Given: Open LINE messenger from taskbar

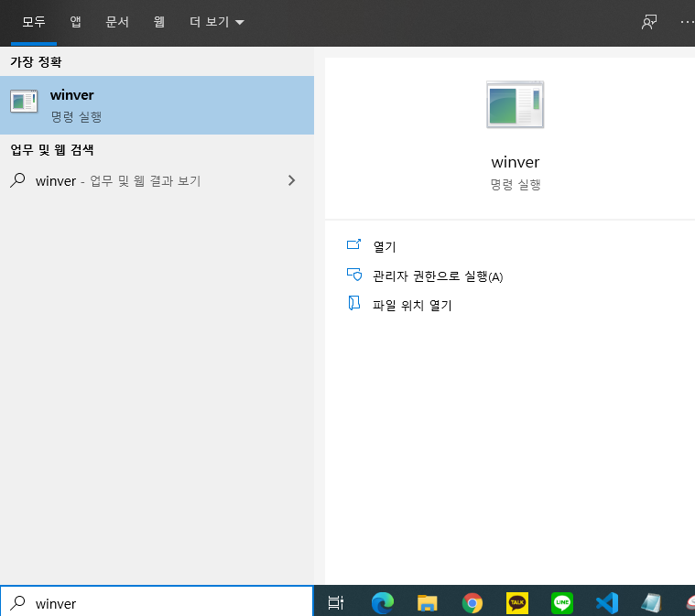Looking at the screenshot, I should click(x=562, y=602).
